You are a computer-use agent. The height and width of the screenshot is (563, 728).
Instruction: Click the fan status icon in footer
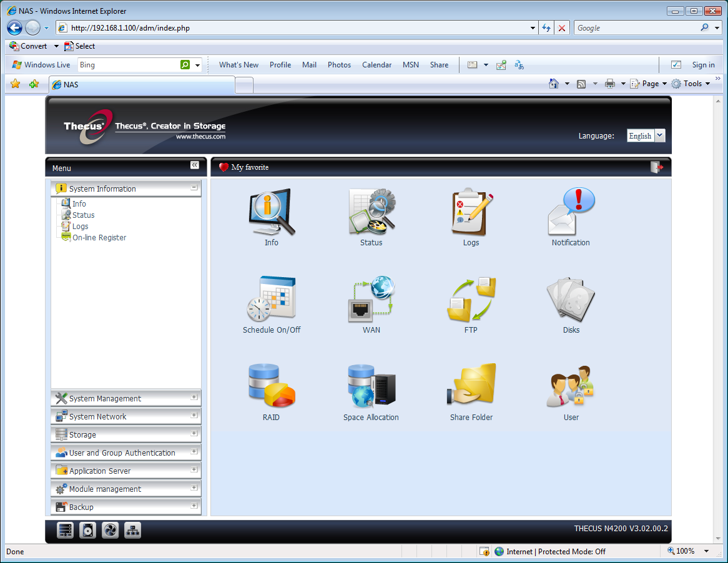pyautogui.click(x=110, y=530)
